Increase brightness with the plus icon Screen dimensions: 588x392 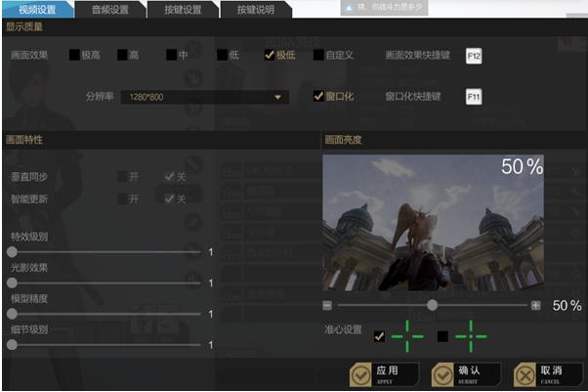tap(536, 306)
